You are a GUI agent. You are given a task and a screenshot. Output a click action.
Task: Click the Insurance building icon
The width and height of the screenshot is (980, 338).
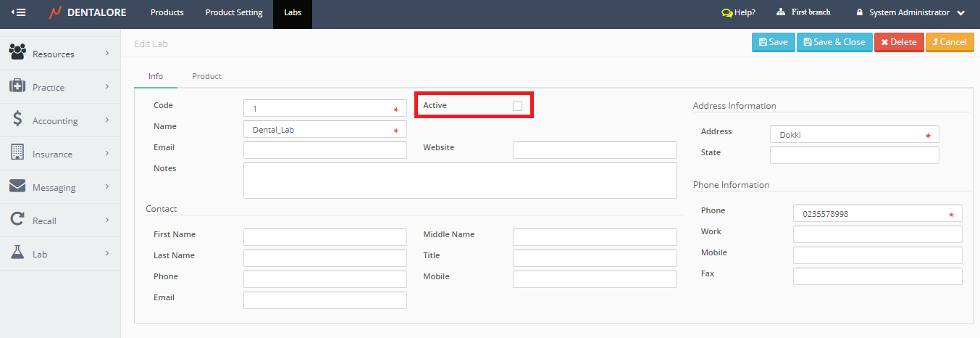[17, 153]
